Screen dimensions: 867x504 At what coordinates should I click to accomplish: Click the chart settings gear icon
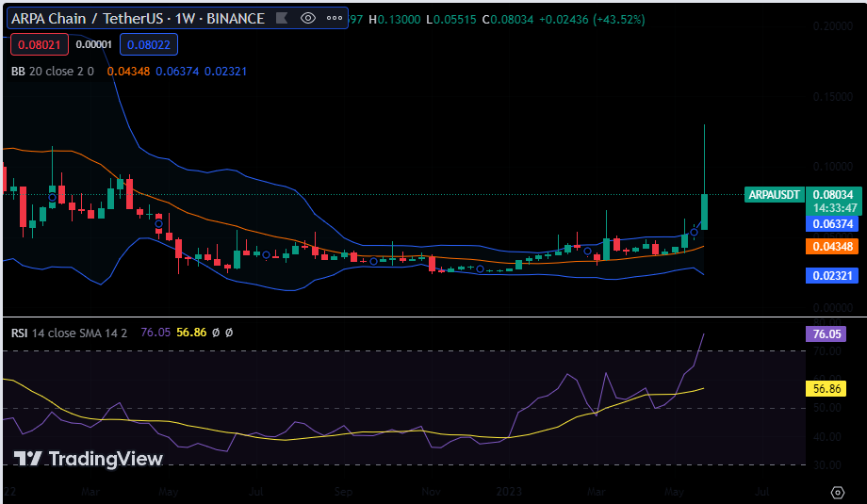[x=837, y=492]
